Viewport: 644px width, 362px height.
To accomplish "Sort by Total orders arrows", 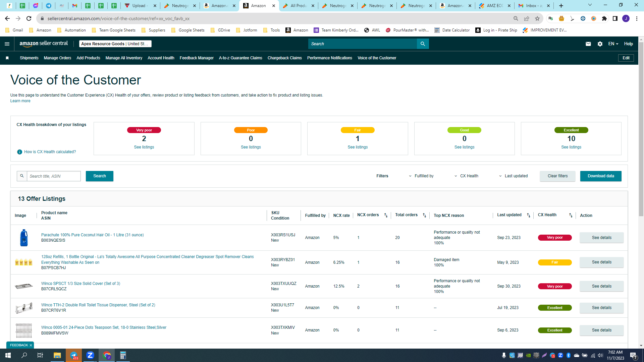I will click(x=424, y=215).
